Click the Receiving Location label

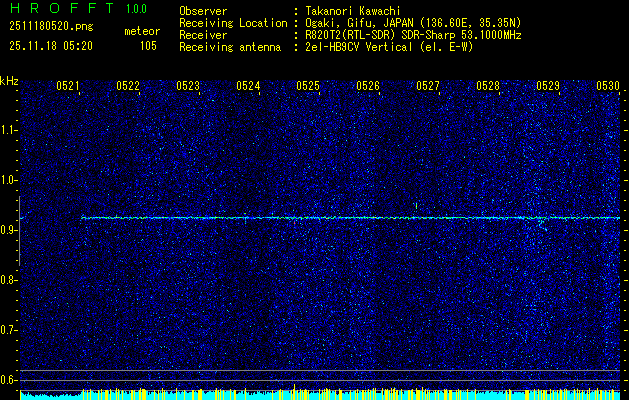tap(233, 23)
